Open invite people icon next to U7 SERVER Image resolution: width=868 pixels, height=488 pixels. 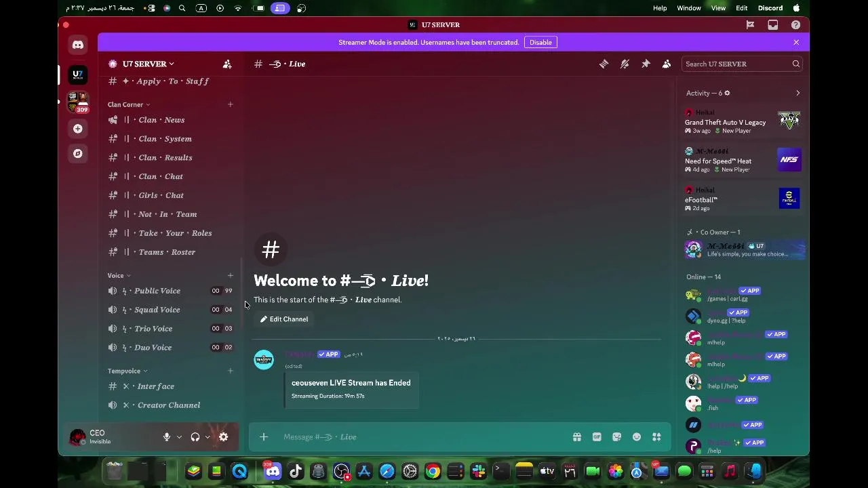[x=227, y=64]
